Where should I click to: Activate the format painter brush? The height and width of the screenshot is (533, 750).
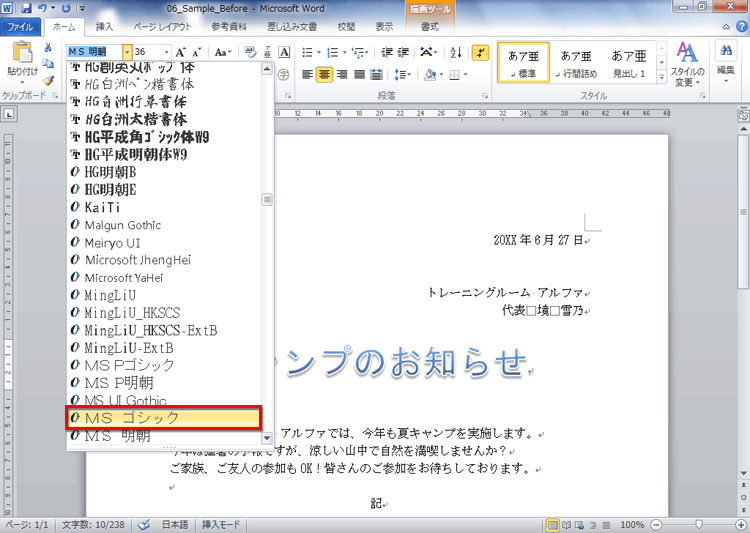pyautogui.click(x=48, y=80)
